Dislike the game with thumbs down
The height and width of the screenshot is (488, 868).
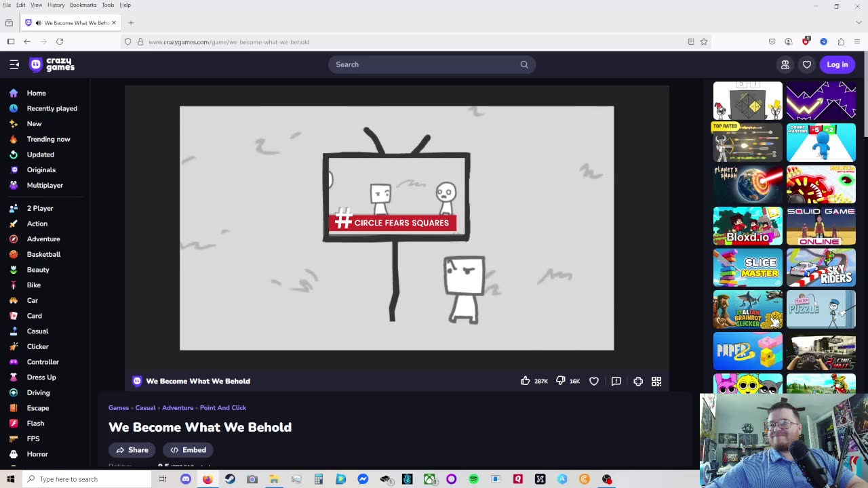(x=560, y=381)
